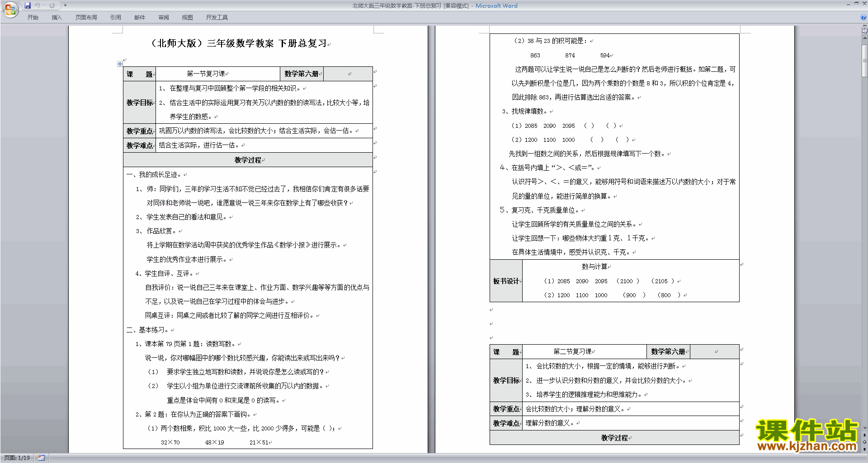Click the vertical scrollbar up arrow
Screen dimensions: 868x463
coord(865,38)
